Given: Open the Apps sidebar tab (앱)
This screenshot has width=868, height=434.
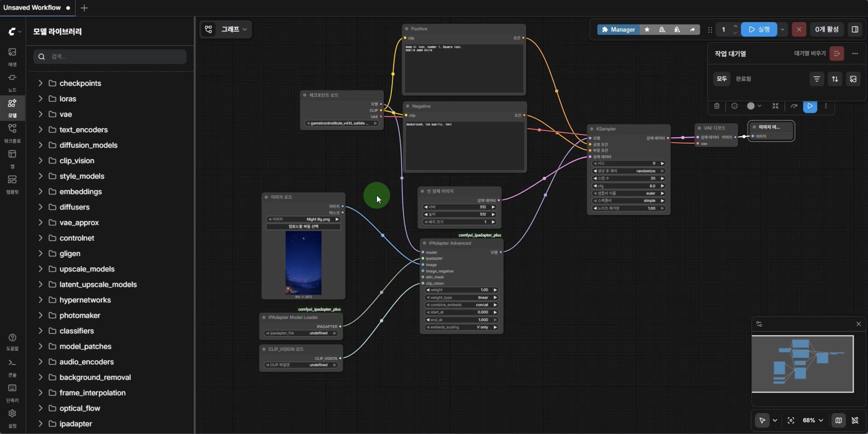Looking at the screenshot, I should pos(12,158).
